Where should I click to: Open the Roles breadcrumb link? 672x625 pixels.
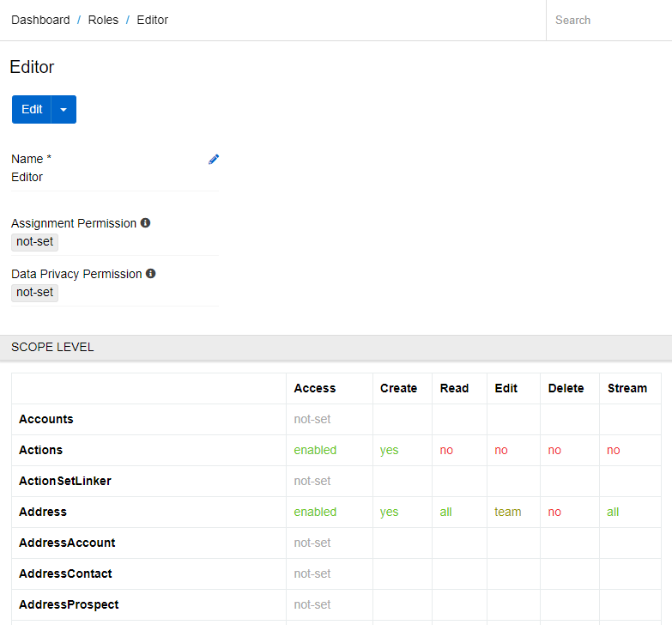[103, 20]
